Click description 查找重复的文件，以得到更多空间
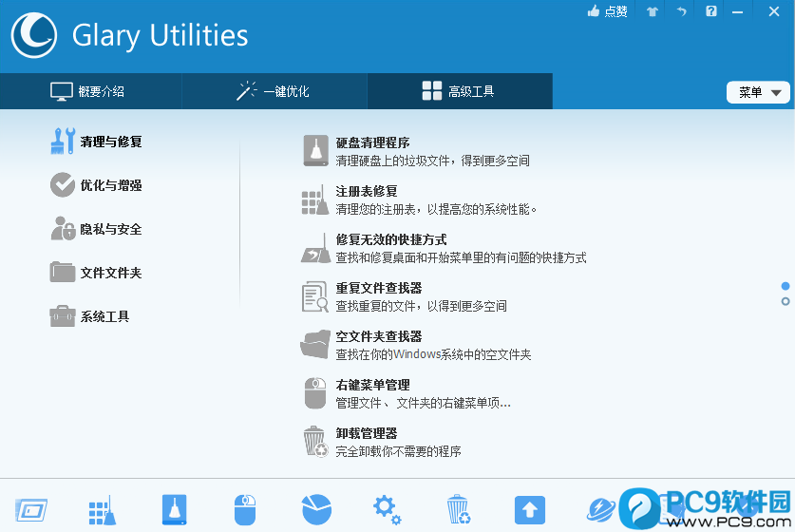Image resolution: width=795 pixels, height=532 pixels. pos(421,306)
